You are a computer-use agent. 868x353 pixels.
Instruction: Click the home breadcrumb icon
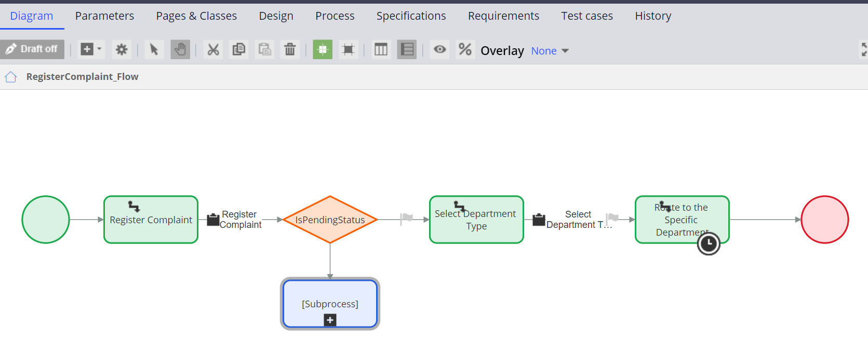(x=11, y=77)
